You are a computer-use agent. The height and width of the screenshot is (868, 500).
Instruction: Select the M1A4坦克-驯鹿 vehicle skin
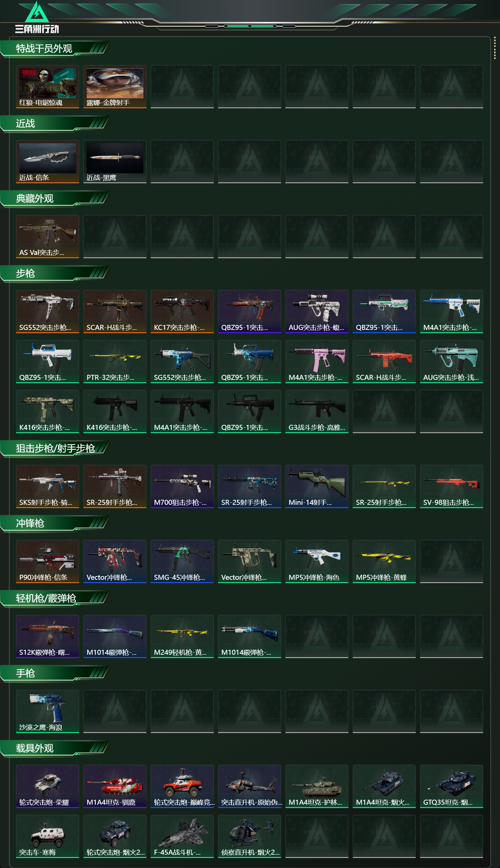click(115, 786)
